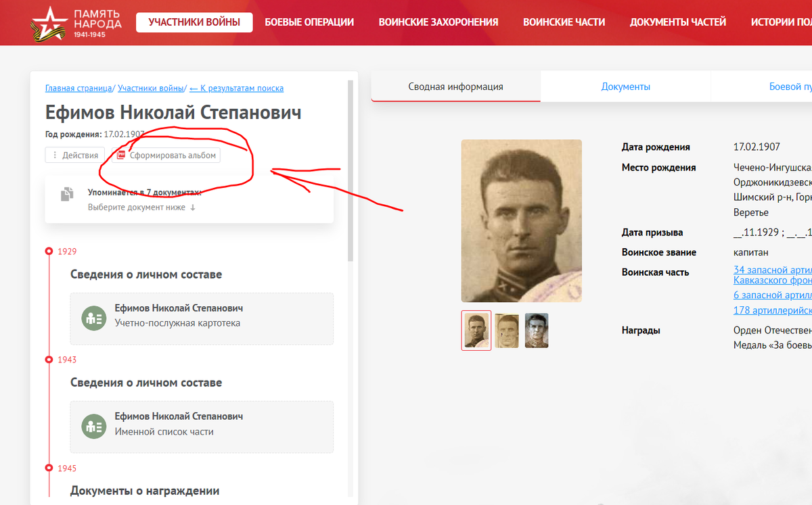
Task: Switch to the Документы tab
Action: coord(625,87)
